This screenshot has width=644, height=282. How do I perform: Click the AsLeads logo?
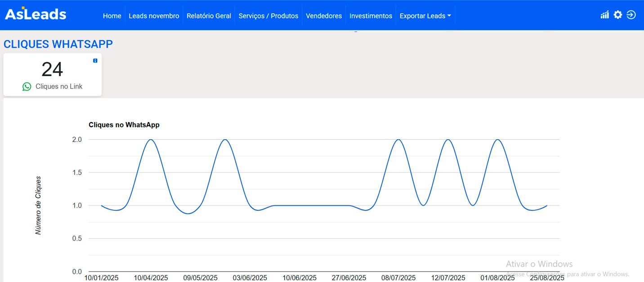click(x=36, y=14)
